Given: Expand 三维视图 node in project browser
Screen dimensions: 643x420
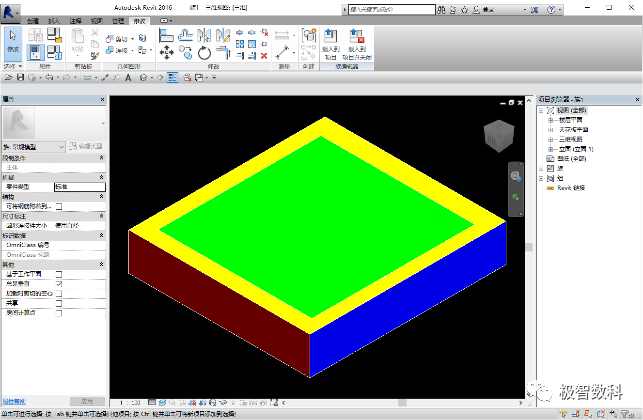Looking at the screenshot, I should pyautogui.click(x=551, y=139).
